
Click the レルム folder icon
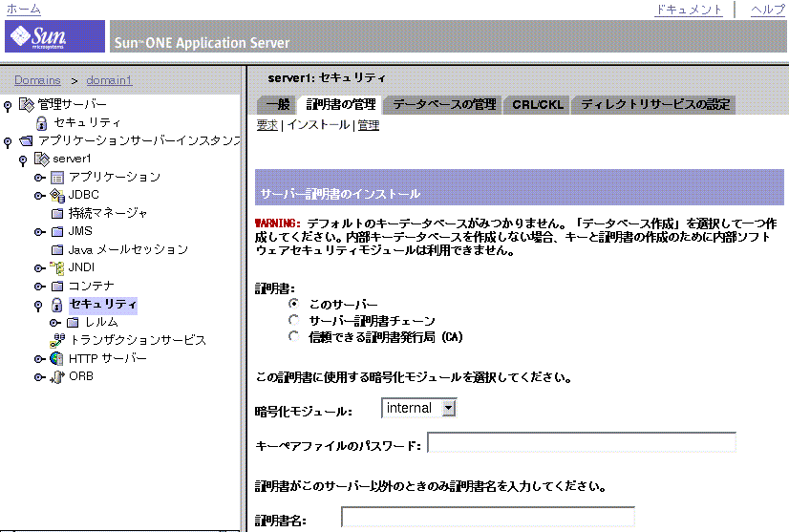pyautogui.click(x=73, y=323)
